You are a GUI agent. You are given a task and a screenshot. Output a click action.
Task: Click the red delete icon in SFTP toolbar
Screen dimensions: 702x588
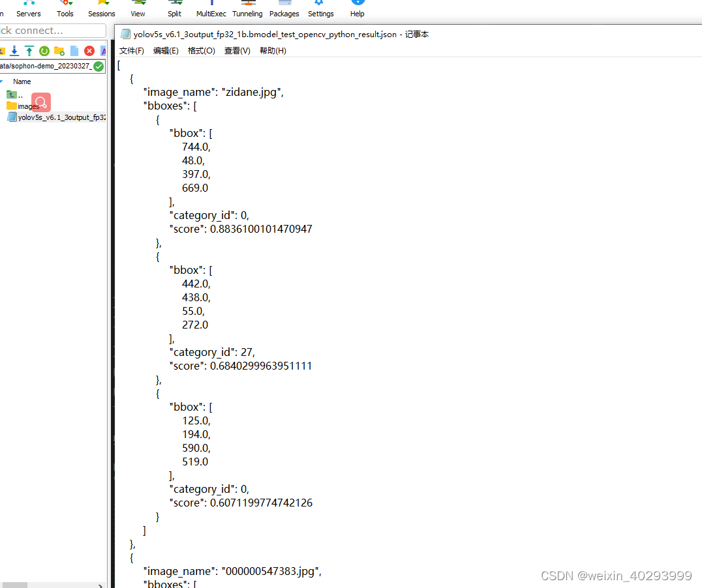pyautogui.click(x=89, y=51)
